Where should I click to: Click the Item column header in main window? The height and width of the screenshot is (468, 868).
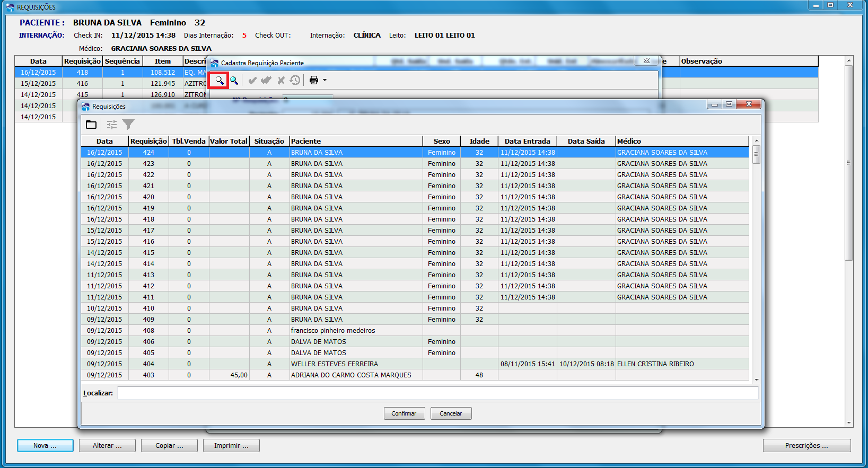coord(163,61)
